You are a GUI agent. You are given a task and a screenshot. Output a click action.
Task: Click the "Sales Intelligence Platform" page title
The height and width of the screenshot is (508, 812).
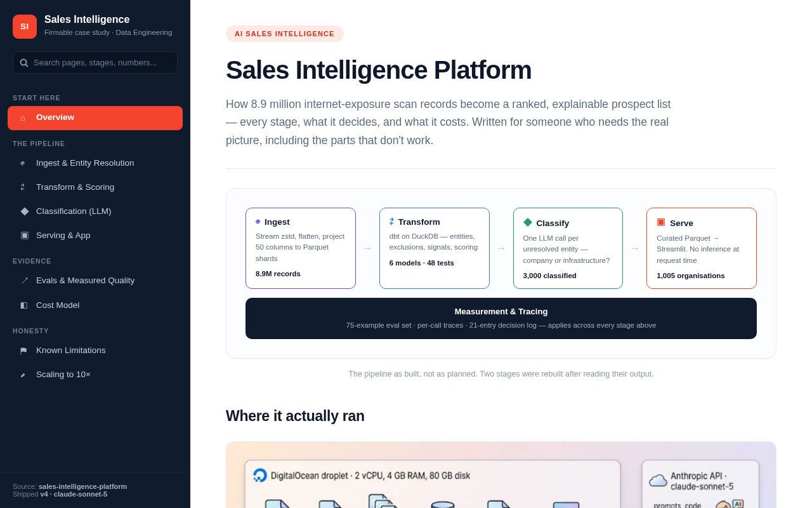[x=379, y=70]
